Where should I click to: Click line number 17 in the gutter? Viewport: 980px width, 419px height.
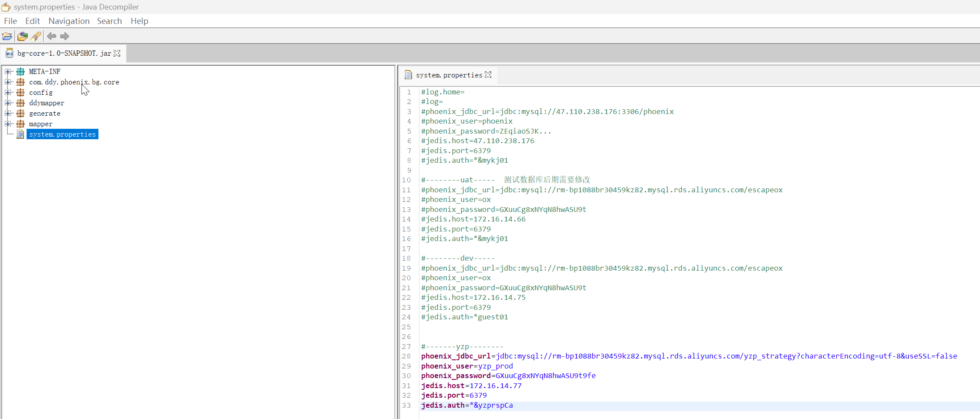(406, 248)
